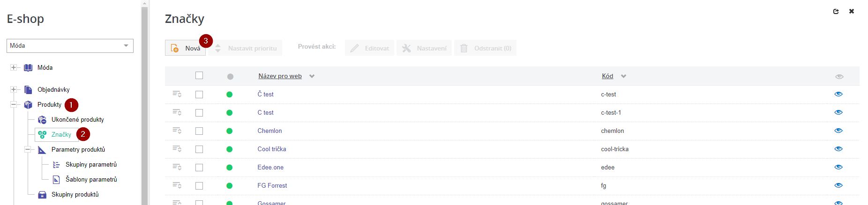Click the Šablony parametrů template icon

point(56,180)
